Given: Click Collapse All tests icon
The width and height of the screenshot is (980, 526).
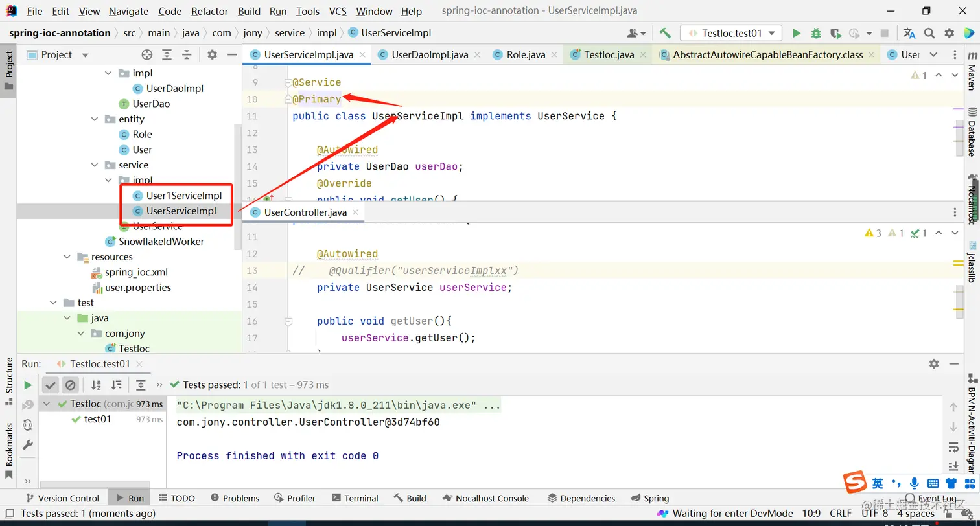Looking at the screenshot, I should point(141,385).
